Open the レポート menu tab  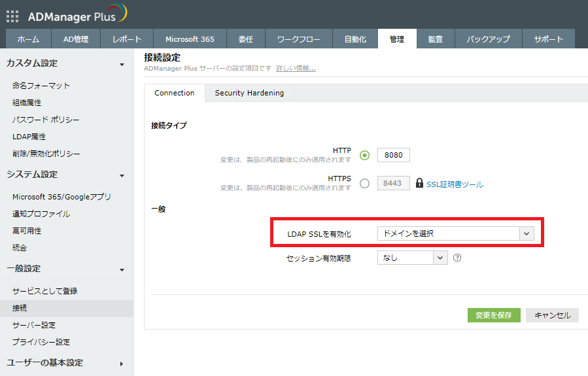tap(127, 39)
